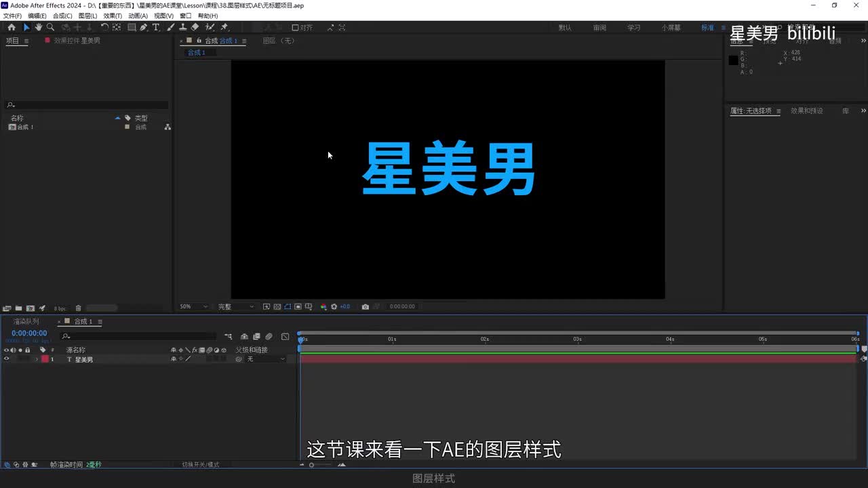This screenshot has height=488, width=868.
Task: Click the snapshot camera icon in viewer
Action: [365, 306]
